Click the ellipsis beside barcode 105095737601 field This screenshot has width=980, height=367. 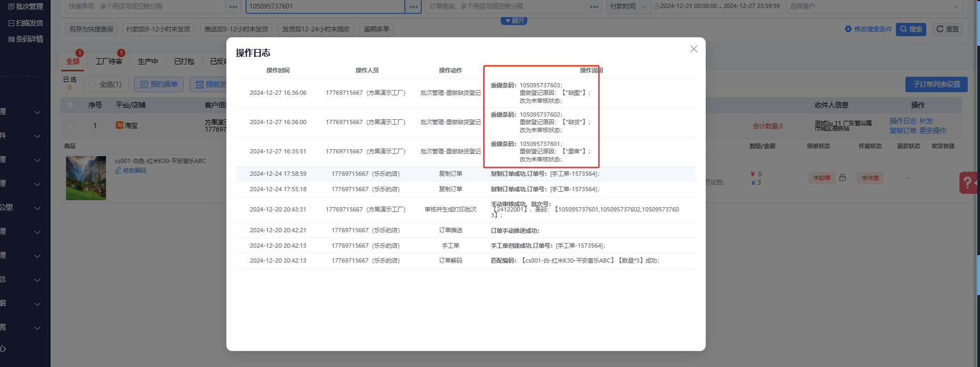413,6
